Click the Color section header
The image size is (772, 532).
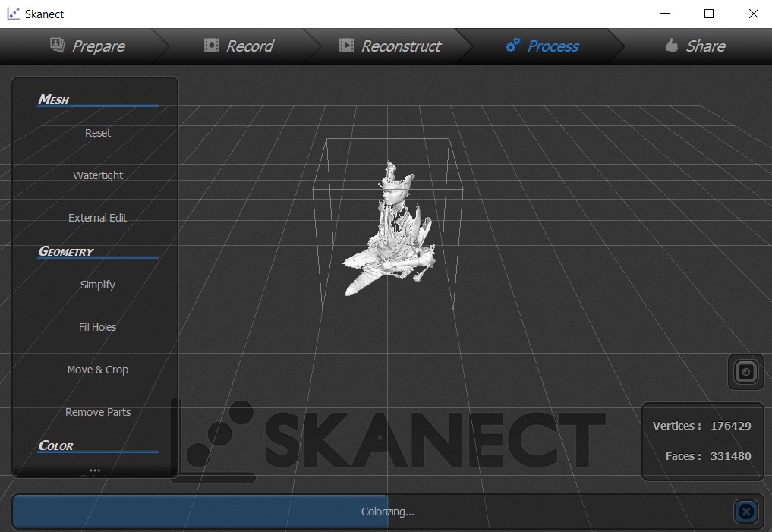55,446
